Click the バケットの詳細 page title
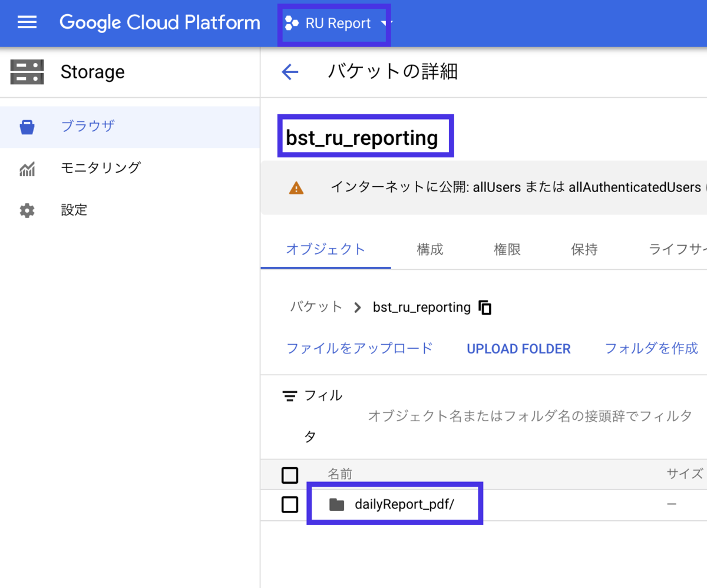Screen dimensions: 707x588 (393, 72)
